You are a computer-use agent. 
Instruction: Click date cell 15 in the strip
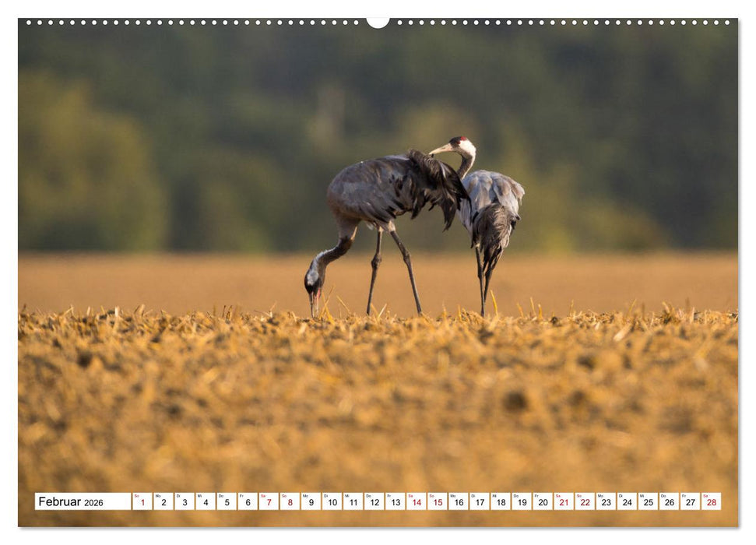pyautogui.click(x=437, y=502)
